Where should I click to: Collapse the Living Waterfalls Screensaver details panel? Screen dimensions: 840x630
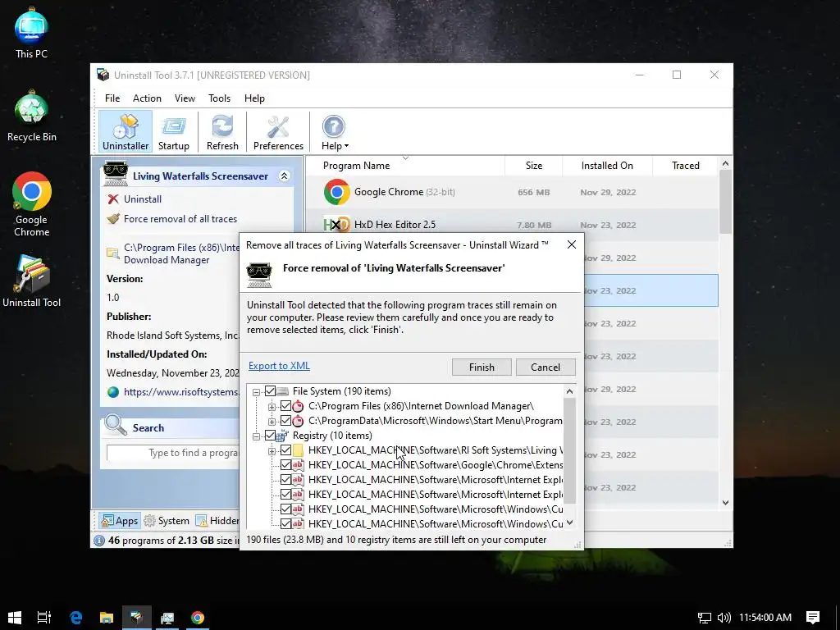284,176
